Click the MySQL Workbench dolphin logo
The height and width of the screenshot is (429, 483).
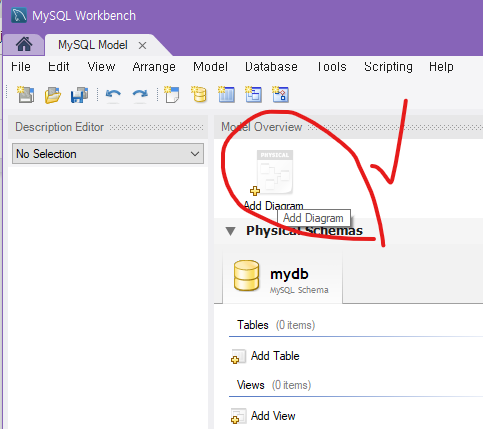click(19, 16)
